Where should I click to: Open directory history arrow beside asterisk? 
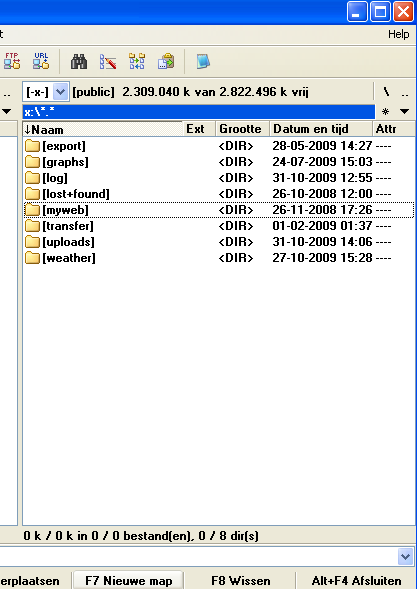[x=404, y=111]
